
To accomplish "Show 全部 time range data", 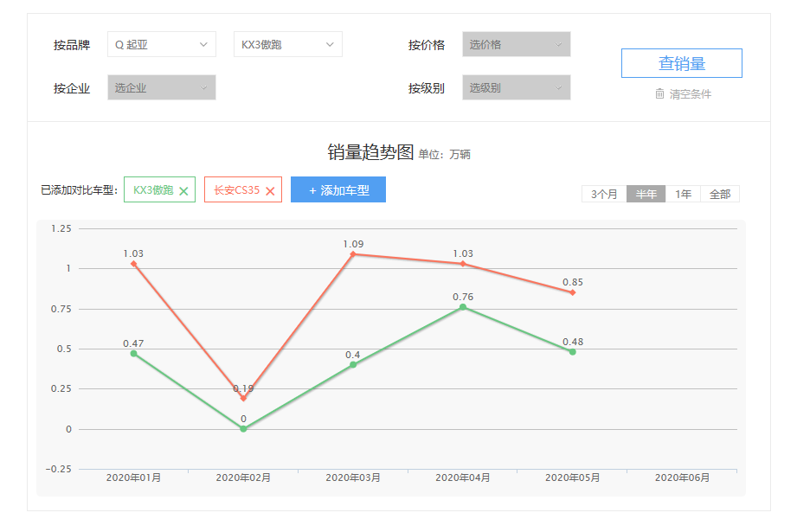I will 720,195.
